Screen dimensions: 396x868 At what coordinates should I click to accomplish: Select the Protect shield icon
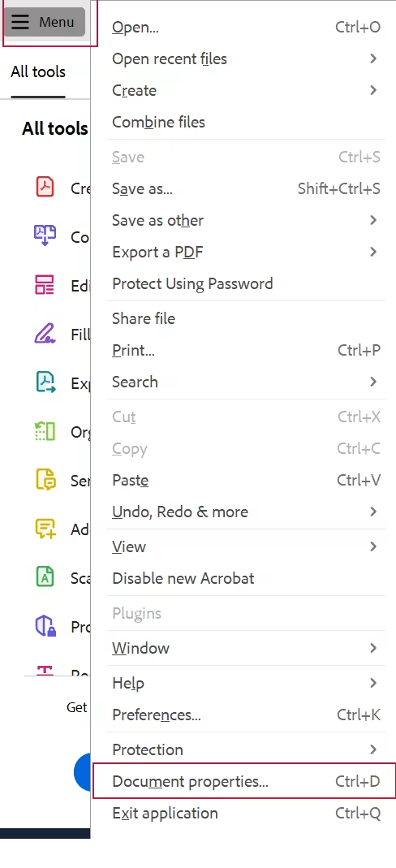pos(45,626)
